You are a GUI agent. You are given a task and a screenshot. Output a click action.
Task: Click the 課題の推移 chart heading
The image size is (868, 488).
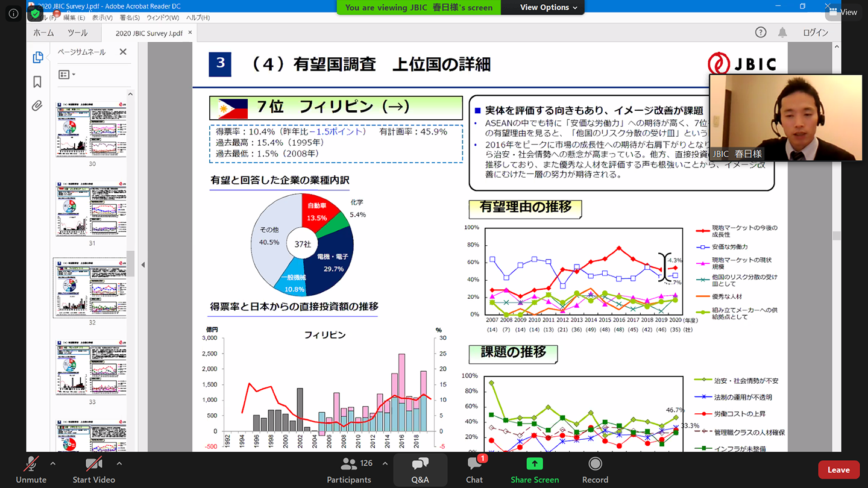tap(513, 353)
